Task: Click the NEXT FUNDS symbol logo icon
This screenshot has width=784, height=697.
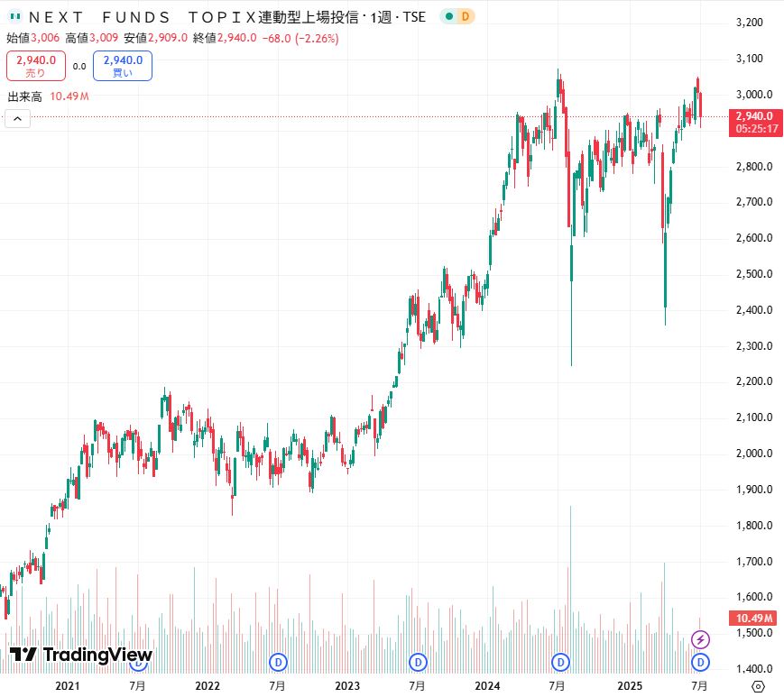Action: [x=14, y=16]
